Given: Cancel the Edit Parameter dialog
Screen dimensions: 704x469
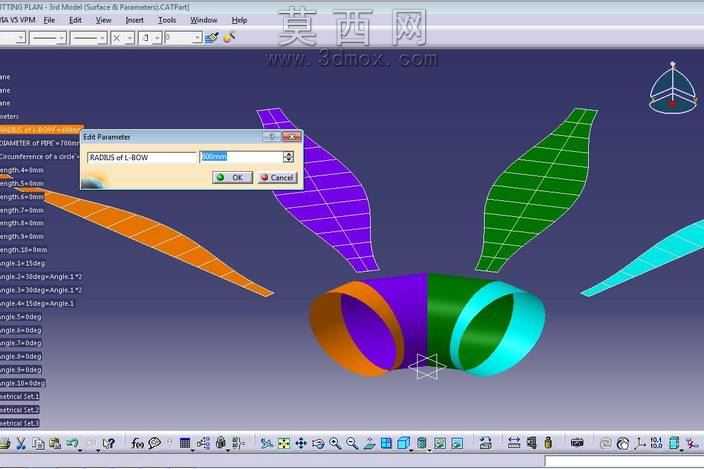Looking at the screenshot, I should click(277, 177).
